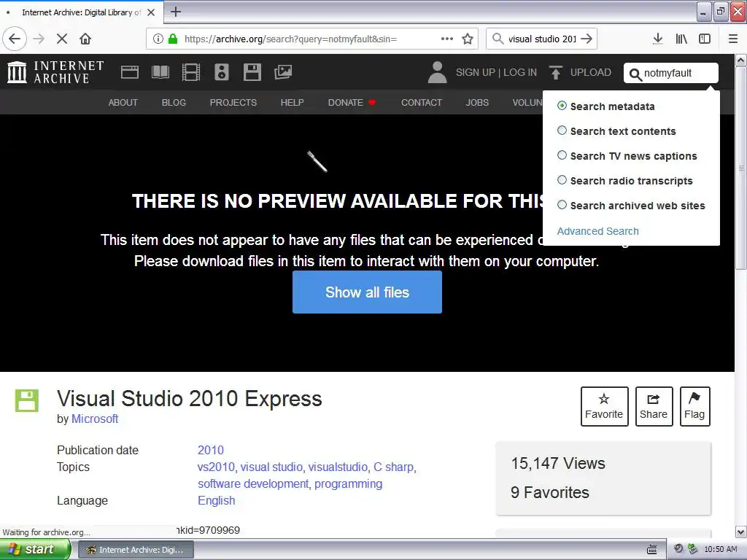Select Search archived web sites option
The width and height of the screenshot is (747, 560).
pos(562,205)
